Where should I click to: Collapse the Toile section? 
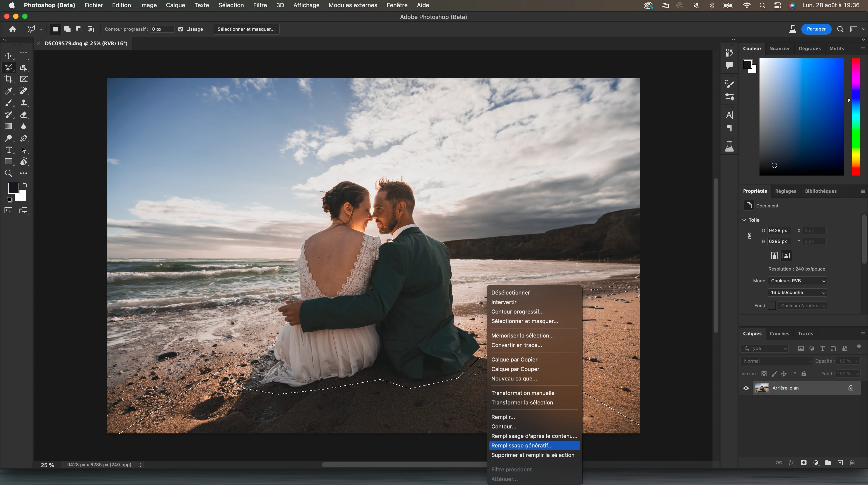pyautogui.click(x=744, y=220)
